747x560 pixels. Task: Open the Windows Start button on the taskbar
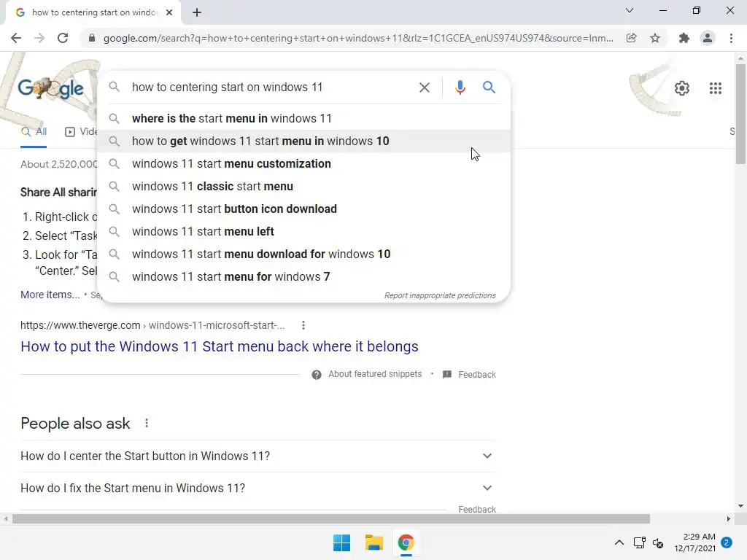[341, 542]
